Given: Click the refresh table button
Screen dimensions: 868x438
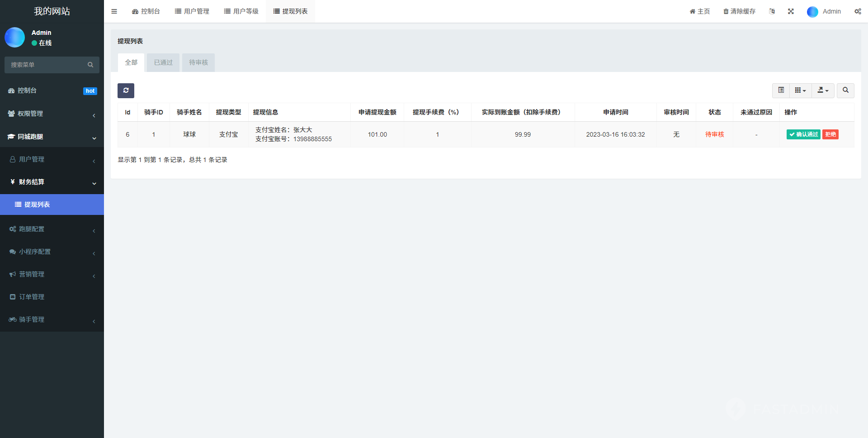Looking at the screenshot, I should 126,90.
